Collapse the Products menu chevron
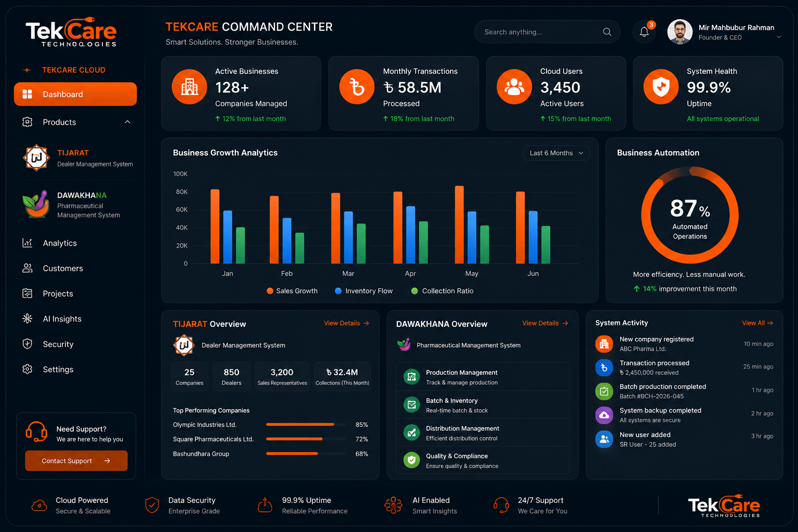 [127, 122]
